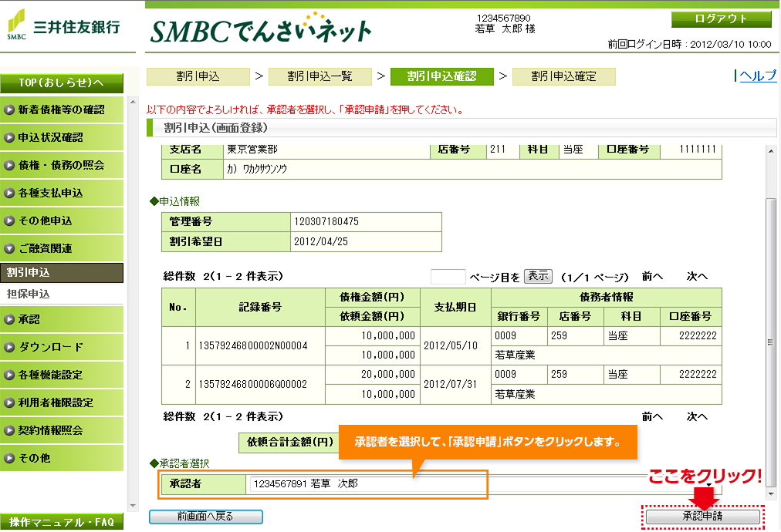Click the 表示 page display button

(538, 276)
